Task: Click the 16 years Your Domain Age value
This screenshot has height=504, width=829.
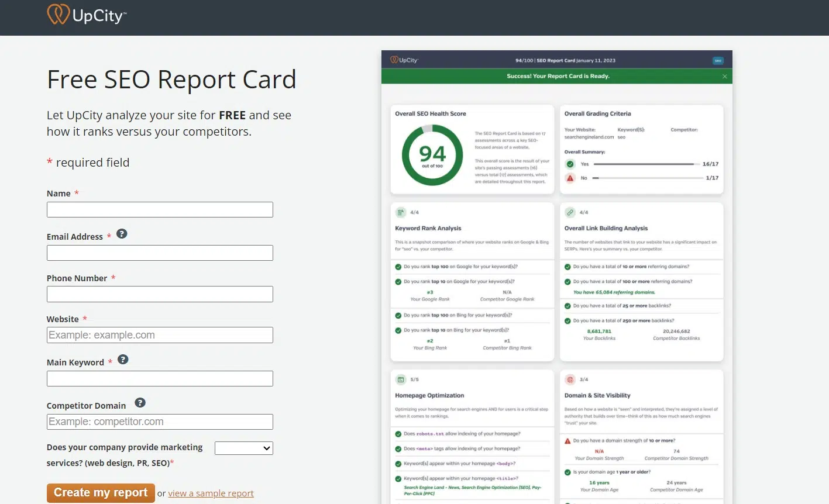Action: (x=599, y=483)
